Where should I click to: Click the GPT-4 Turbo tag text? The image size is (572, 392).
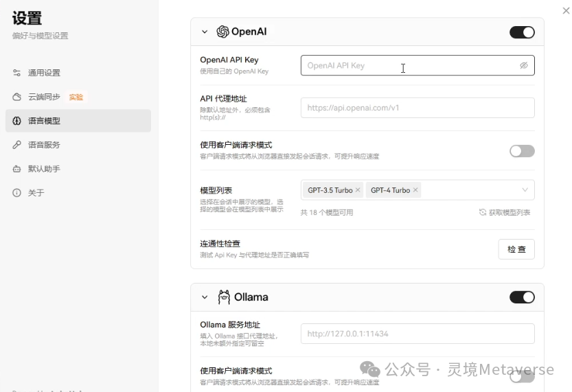coord(390,190)
